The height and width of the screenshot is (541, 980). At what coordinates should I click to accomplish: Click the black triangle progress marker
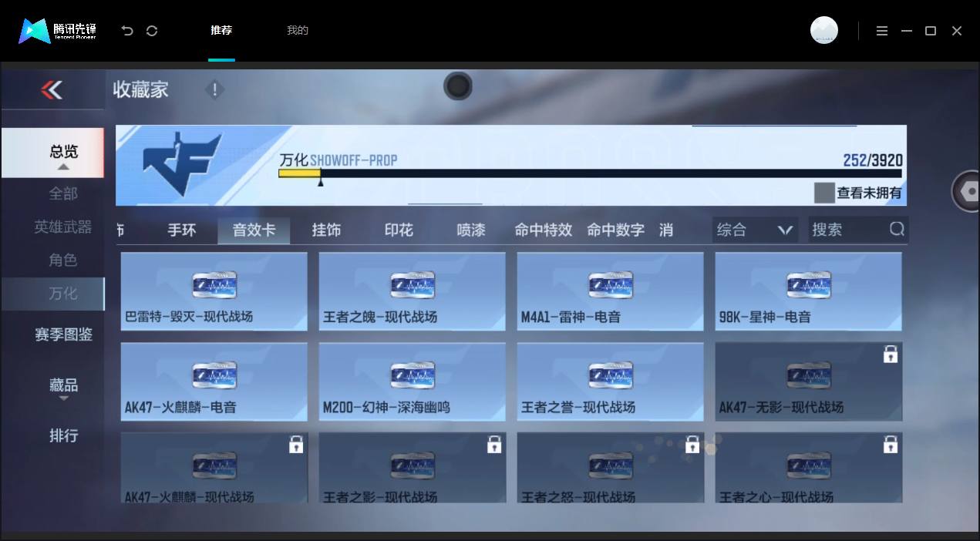[321, 183]
